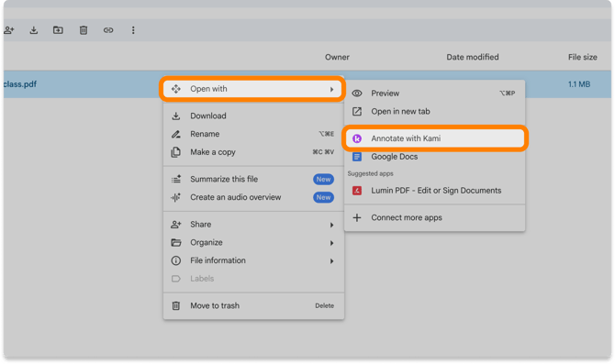Open the file with Google Docs

434,157
